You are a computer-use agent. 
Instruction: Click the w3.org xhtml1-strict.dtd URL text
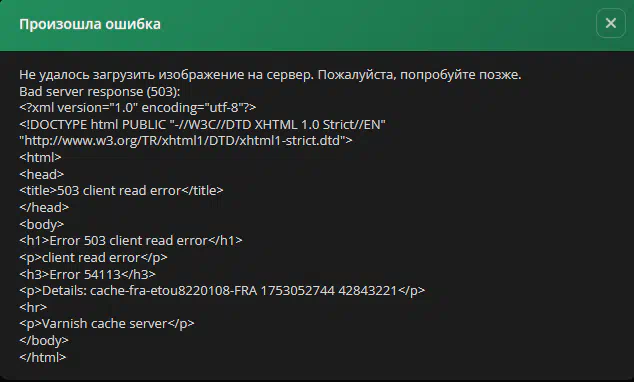(x=186, y=141)
